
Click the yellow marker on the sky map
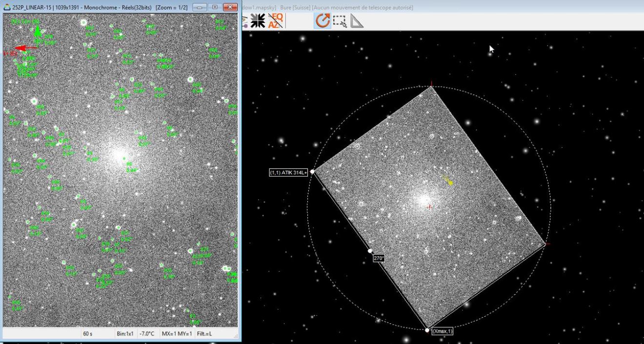click(450, 182)
